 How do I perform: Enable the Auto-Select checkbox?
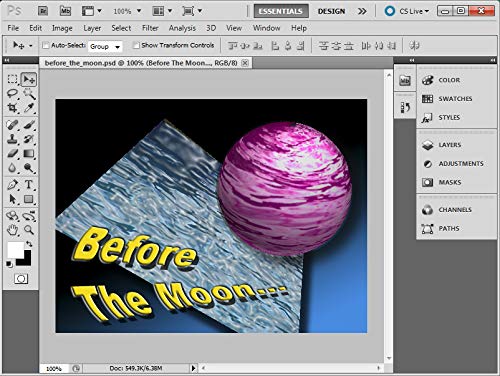point(46,45)
